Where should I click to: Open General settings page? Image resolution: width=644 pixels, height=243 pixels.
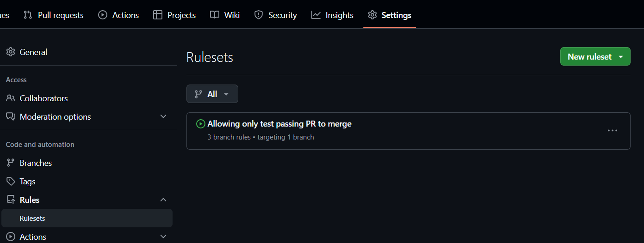[x=33, y=52]
